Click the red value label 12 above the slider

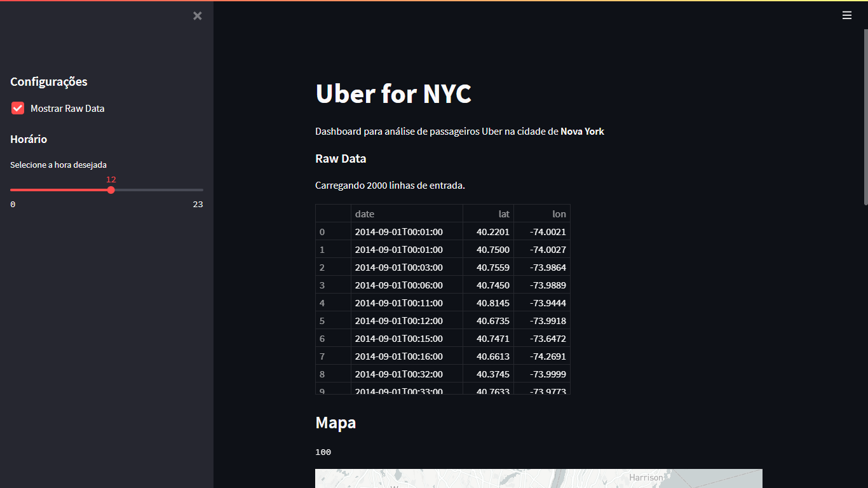tap(111, 180)
